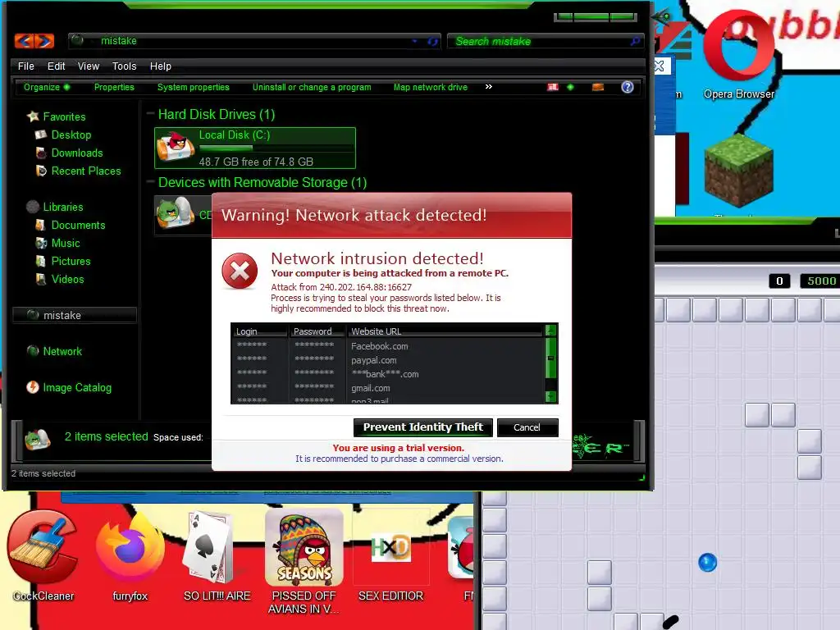Screen dimensions: 840x630
Task: Open the Edit menu
Action: click(x=57, y=66)
